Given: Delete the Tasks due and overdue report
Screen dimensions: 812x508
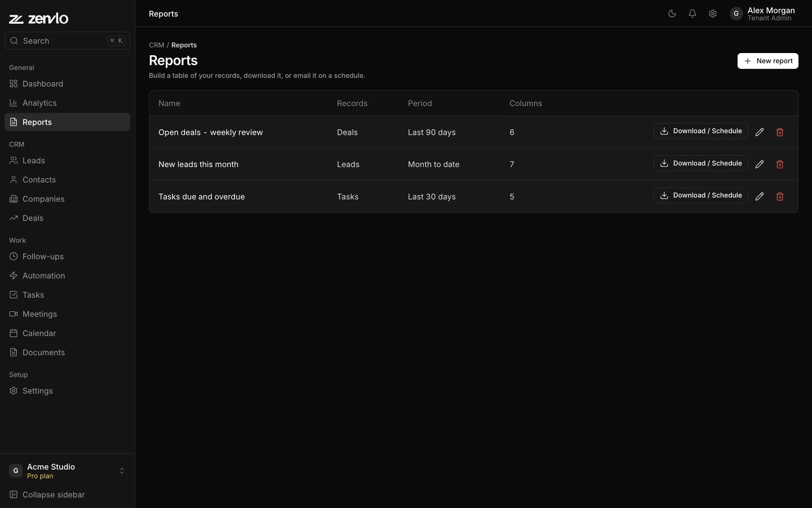Looking at the screenshot, I should [x=780, y=196].
